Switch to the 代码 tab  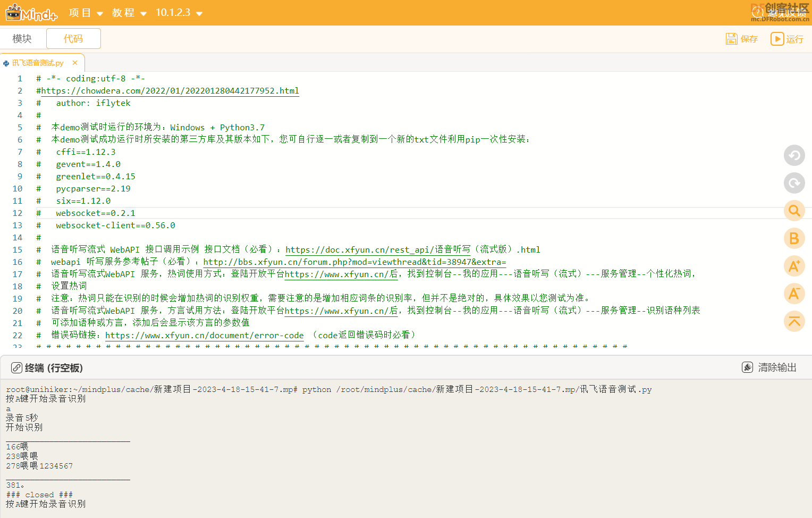tap(73, 39)
